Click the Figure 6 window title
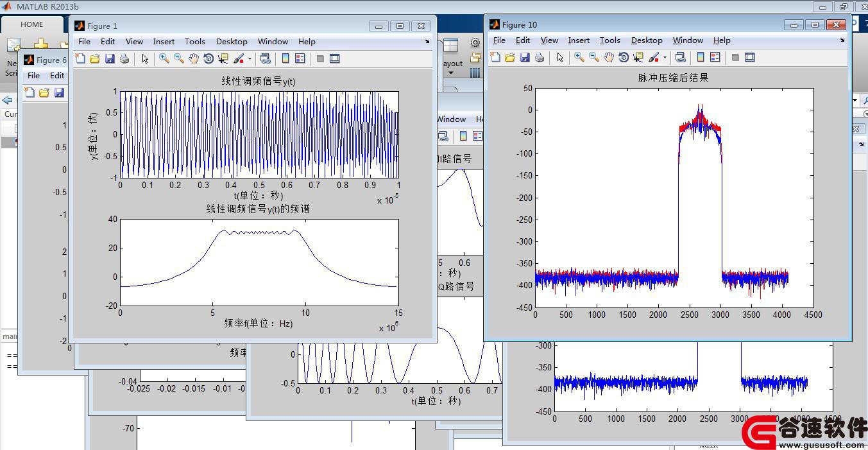The width and height of the screenshot is (868, 450). (x=51, y=60)
